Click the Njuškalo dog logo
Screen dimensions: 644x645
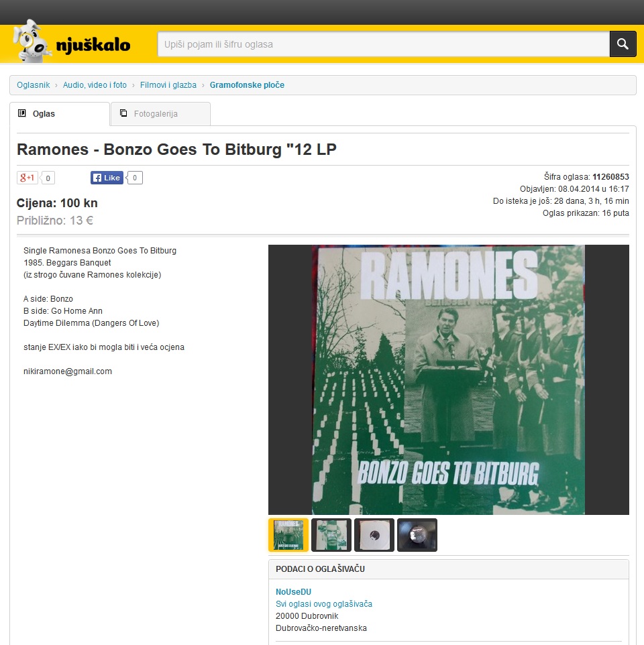(x=72, y=42)
